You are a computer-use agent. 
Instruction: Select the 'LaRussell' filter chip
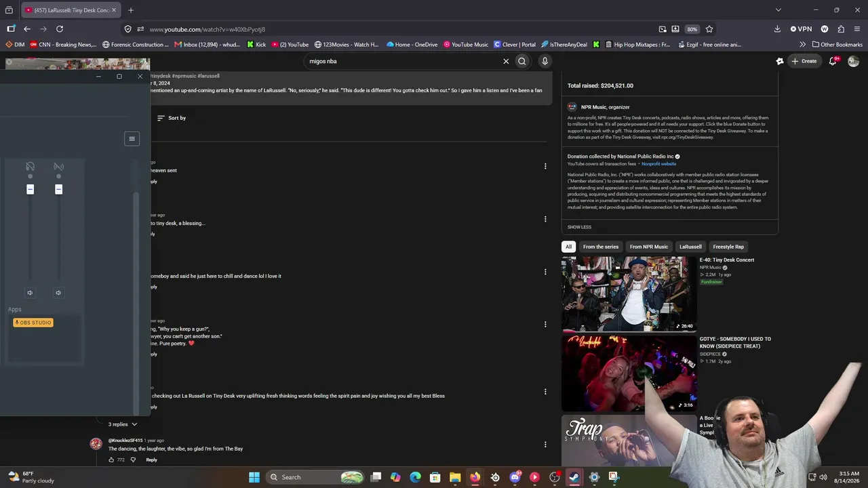(690, 247)
